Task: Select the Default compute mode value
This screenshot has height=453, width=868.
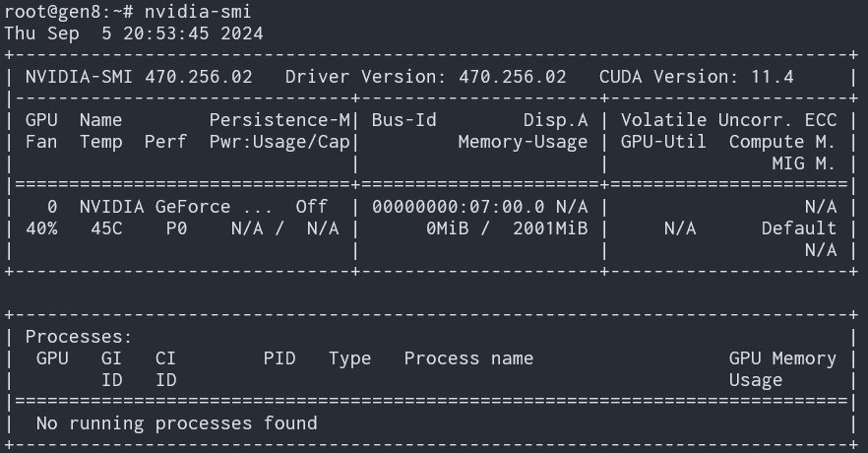Action: point(798,228)
